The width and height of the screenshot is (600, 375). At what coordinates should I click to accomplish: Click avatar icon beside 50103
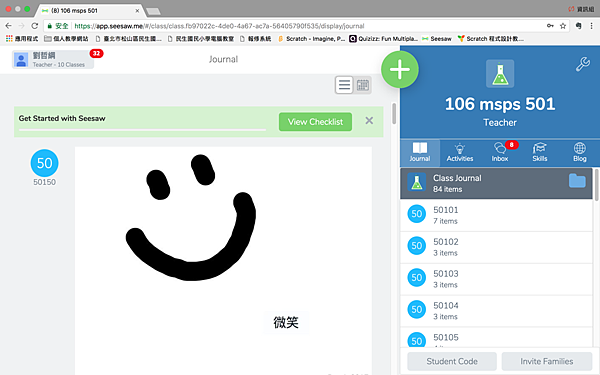pos(416,278)
